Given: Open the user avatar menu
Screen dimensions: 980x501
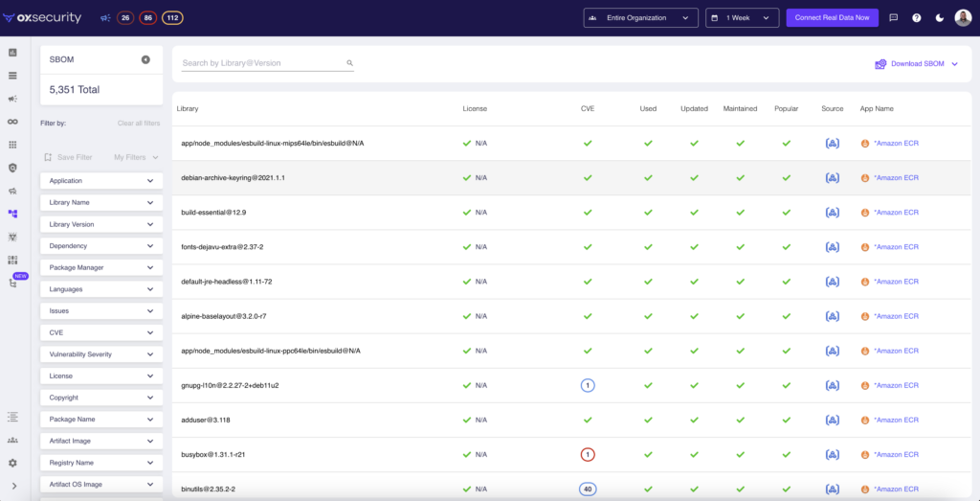Looking at the screenshot, I should (x=963, y=17).
